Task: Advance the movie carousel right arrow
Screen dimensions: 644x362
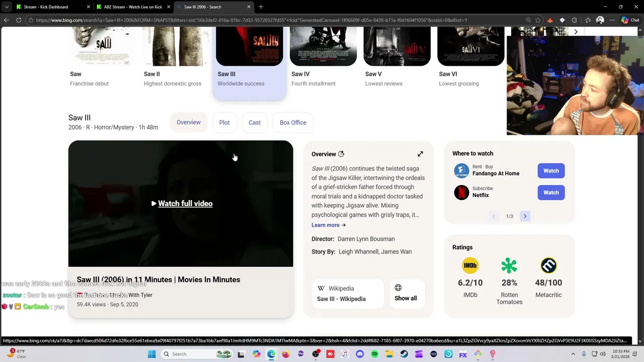Action: coord(576,32)
